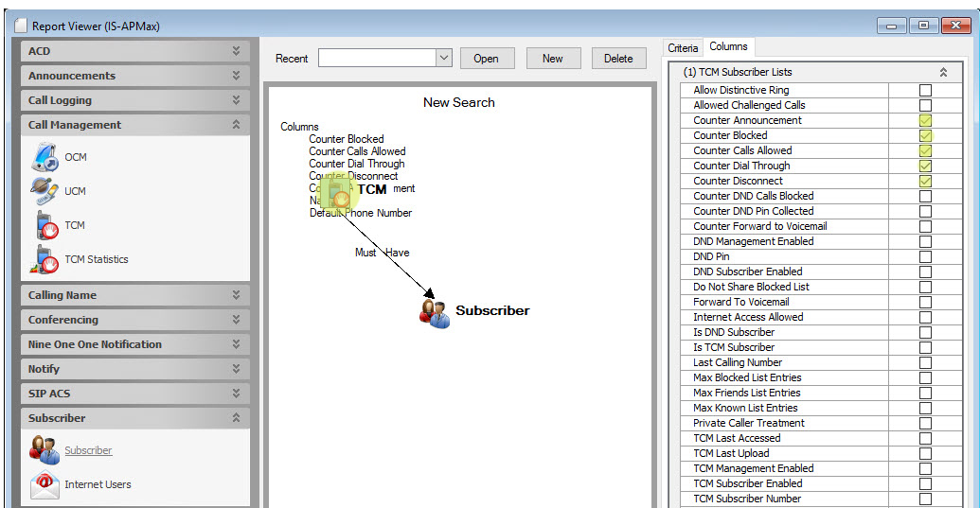Open the Recent dropdown list

coord(444,59)
